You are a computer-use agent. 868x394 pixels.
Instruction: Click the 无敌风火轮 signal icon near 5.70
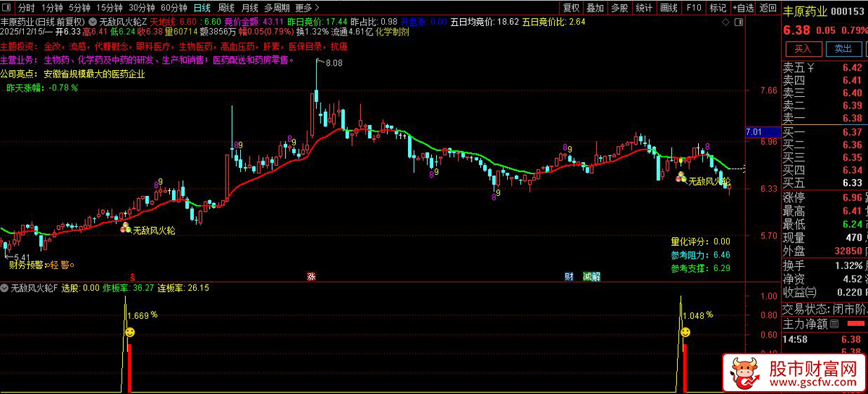pos(125,228)
